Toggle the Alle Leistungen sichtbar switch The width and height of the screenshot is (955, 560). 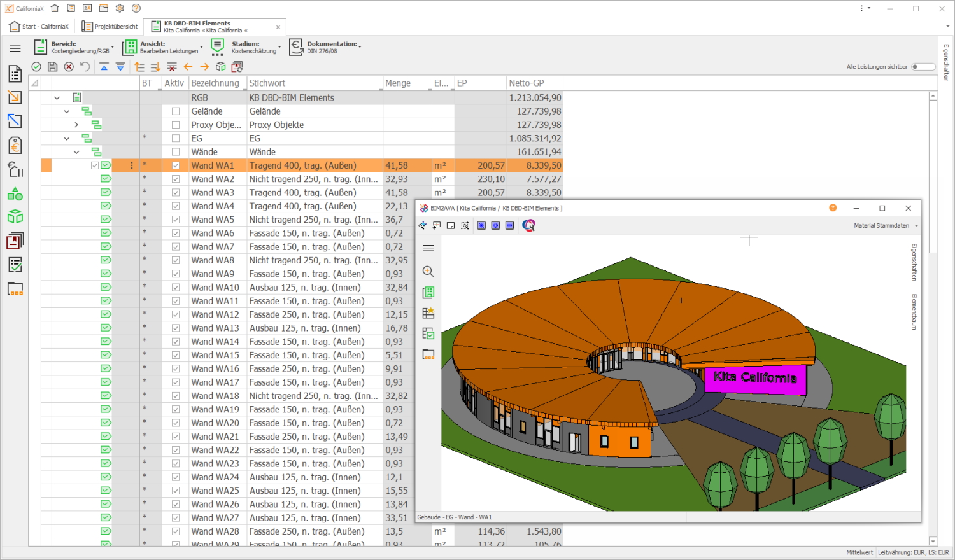tap(923, 67)
